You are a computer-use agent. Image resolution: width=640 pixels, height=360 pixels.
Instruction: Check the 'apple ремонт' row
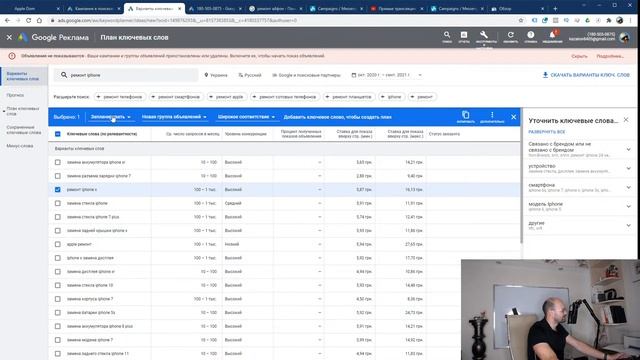coord(58,244)
